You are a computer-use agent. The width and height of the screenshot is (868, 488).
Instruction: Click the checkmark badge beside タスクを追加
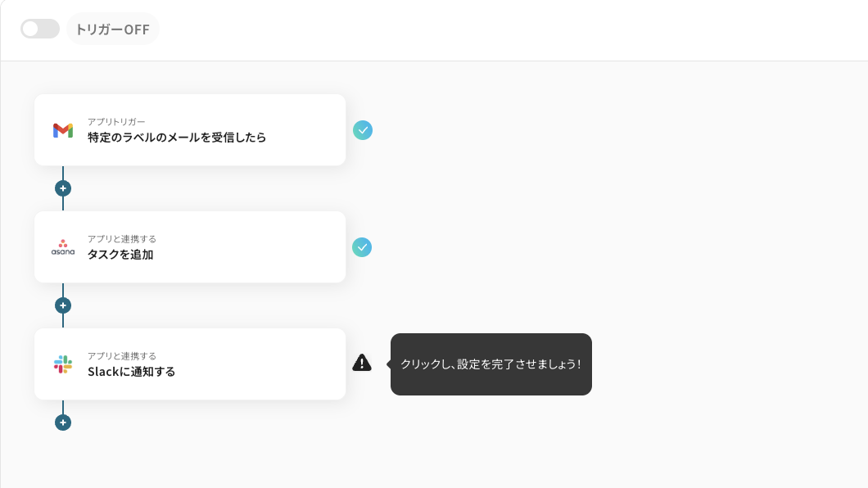pyautogui.click(x=362, y=247)
